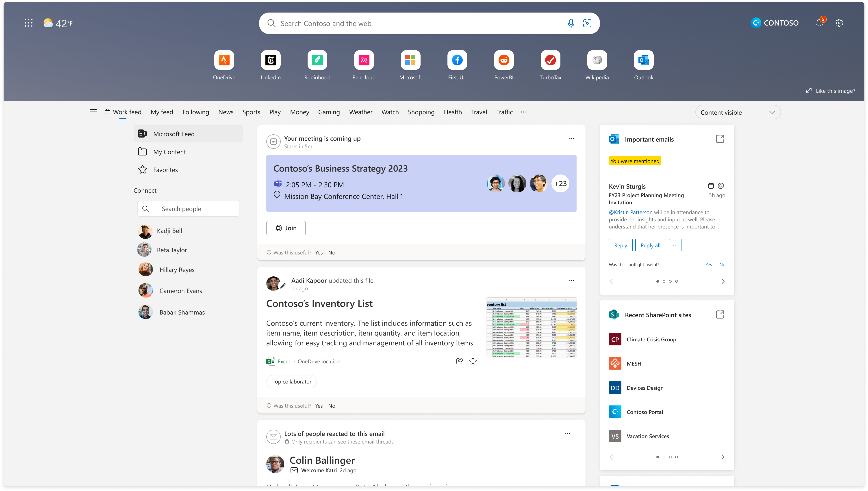
Task: Favorite the inventory list with star icon
Action: tap(473, 361)
